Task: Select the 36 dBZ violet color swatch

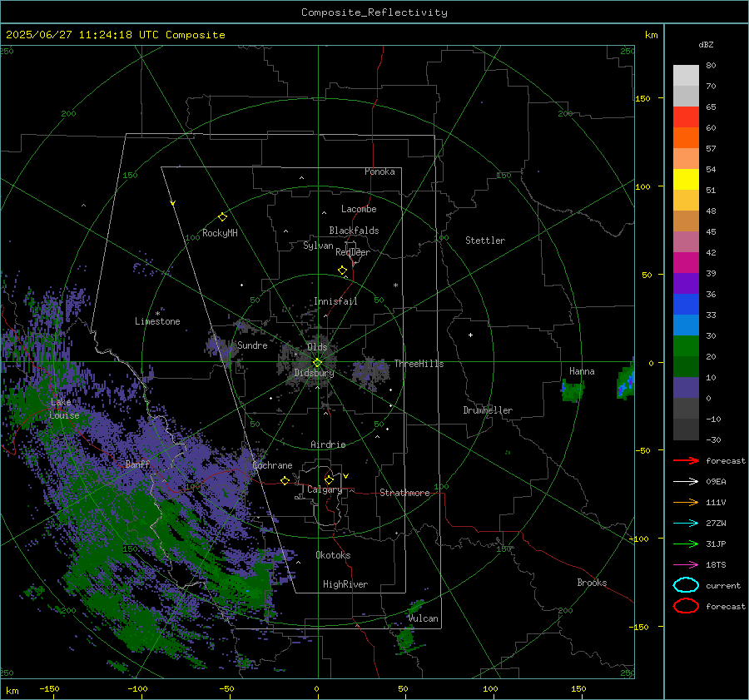Action: click(686, 283)
